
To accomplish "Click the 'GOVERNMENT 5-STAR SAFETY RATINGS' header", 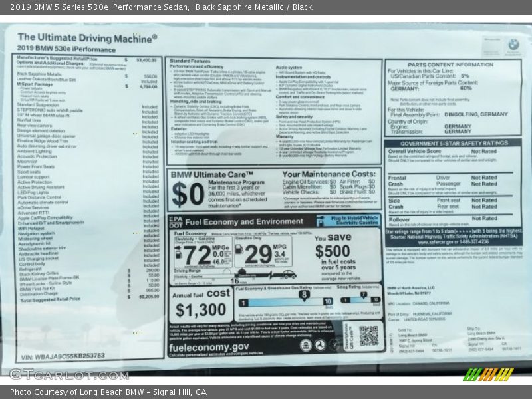I will click(x=454, y=143).
